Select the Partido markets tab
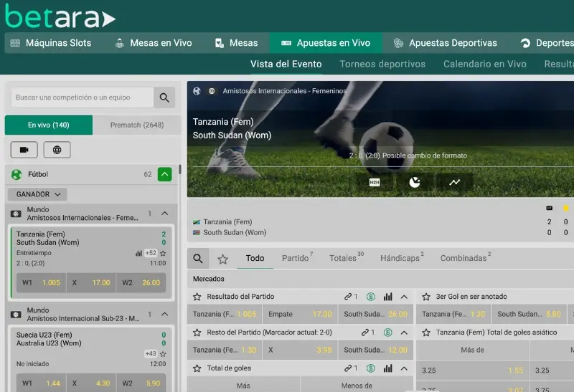 click(297, 257)
